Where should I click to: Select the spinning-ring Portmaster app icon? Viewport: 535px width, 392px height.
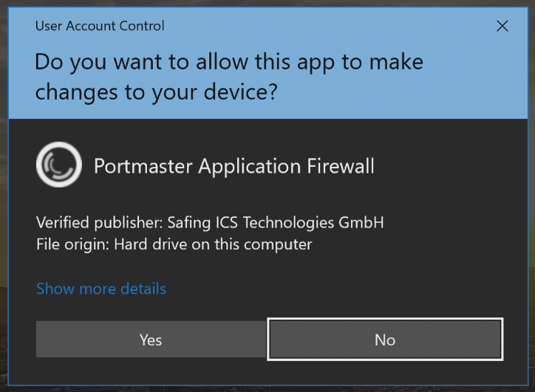[59, 165]
